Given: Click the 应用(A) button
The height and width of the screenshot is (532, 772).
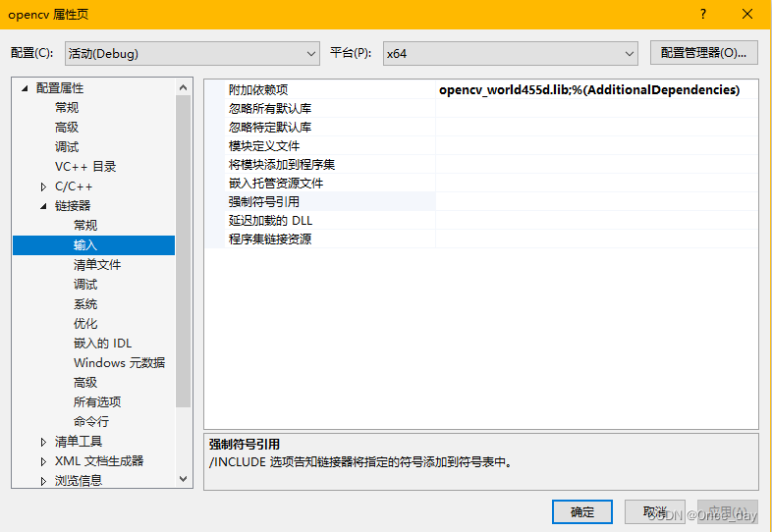Looking at the screenshot, I should point(727,511).
